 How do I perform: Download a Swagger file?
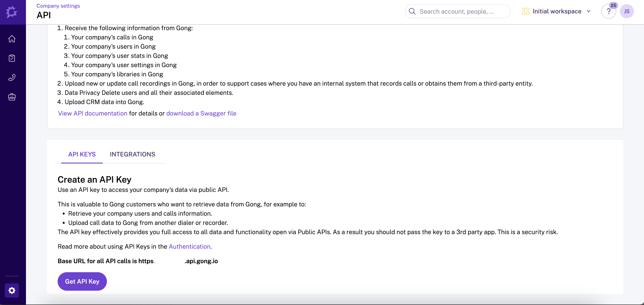pos(201,113)
